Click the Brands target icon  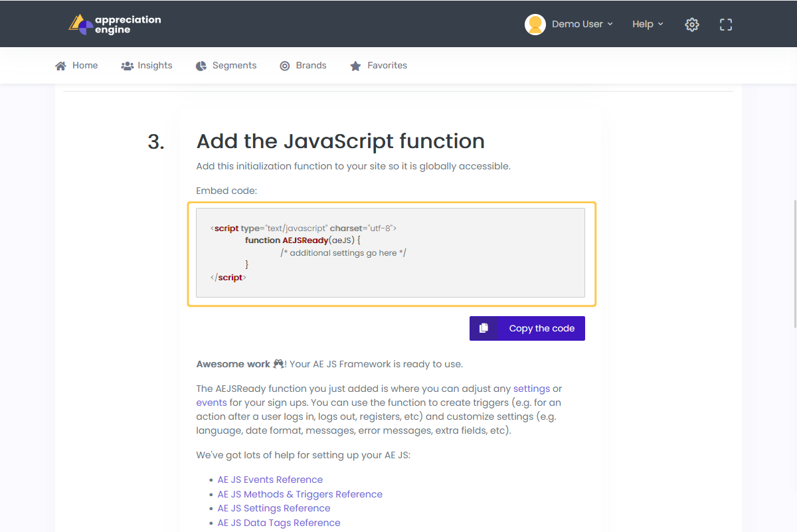tap(285, 66)
